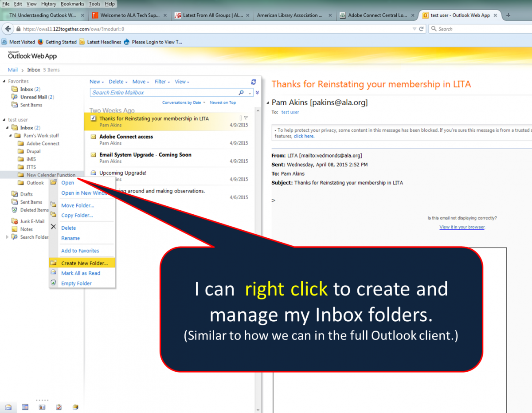Click the Notes folder icon
532x413 pixels.
15,229
